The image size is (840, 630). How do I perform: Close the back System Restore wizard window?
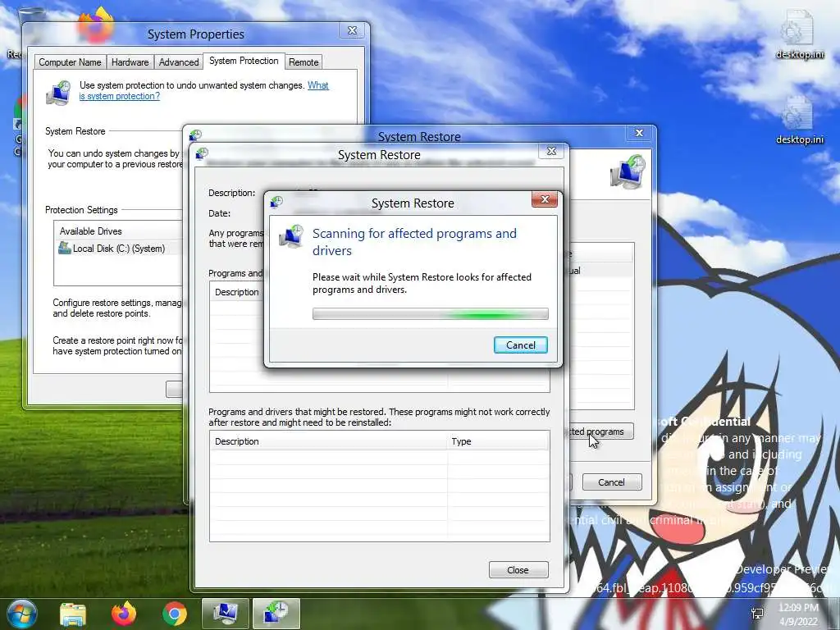(639, 133)
